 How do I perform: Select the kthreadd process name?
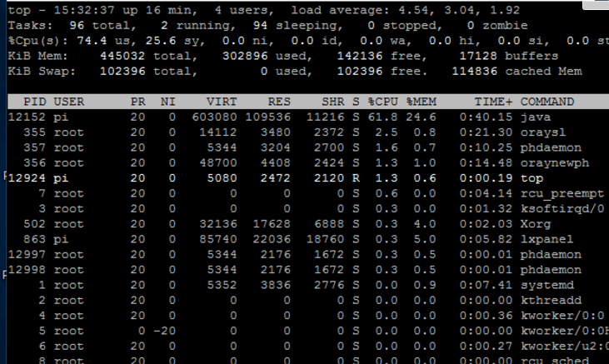(x=551, y=301)
